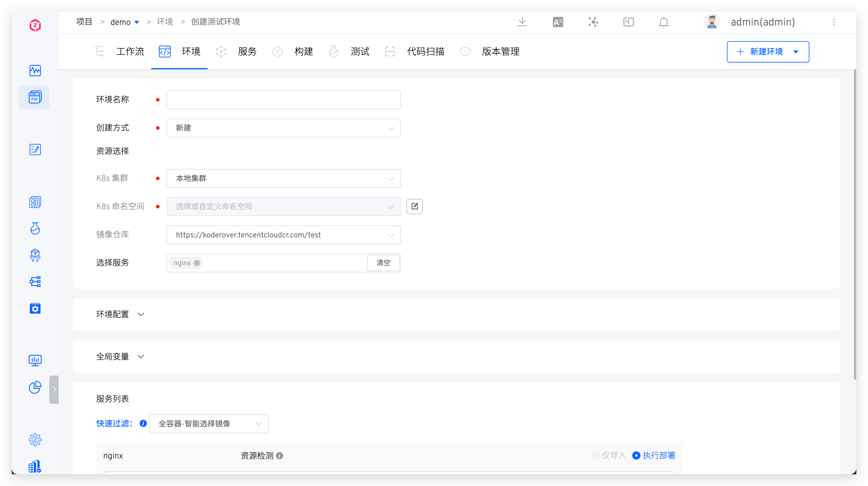Image resolution: width=868 pixels, height=486 pixels.
Task: Click the 环境名称 input field
Action: pos(283,99)
